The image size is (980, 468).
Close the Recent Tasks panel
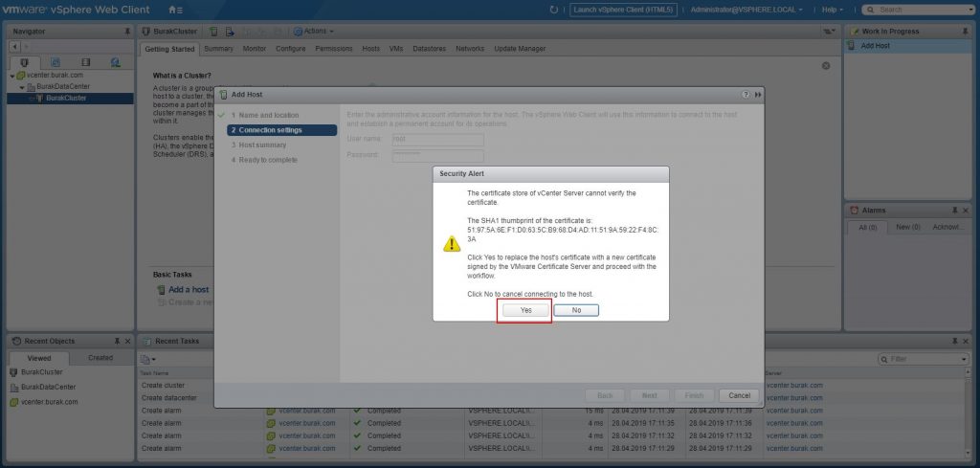[967, 341]
